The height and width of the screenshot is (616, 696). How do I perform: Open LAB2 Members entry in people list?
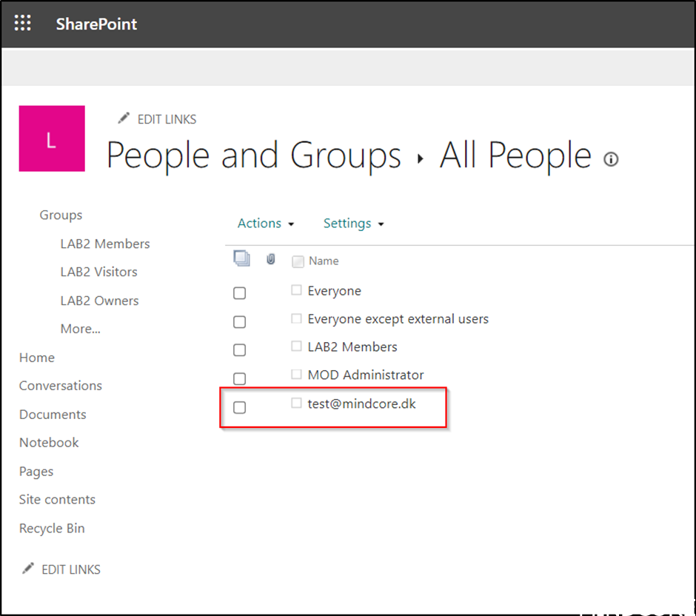352,346
